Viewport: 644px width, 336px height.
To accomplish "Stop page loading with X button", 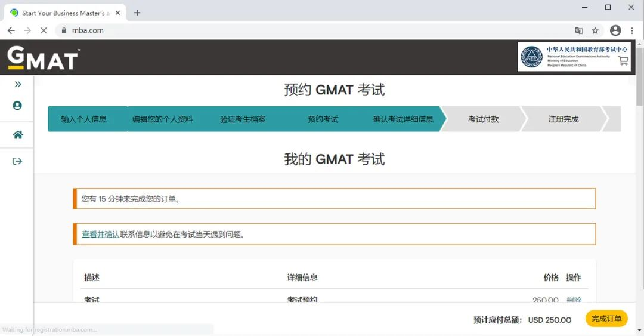I will pos(44,30).
